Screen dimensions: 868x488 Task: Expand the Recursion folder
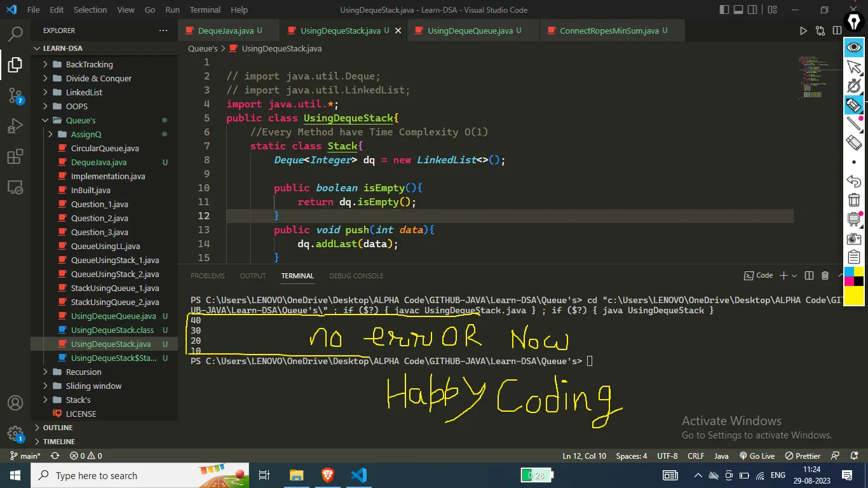[83, 372]
